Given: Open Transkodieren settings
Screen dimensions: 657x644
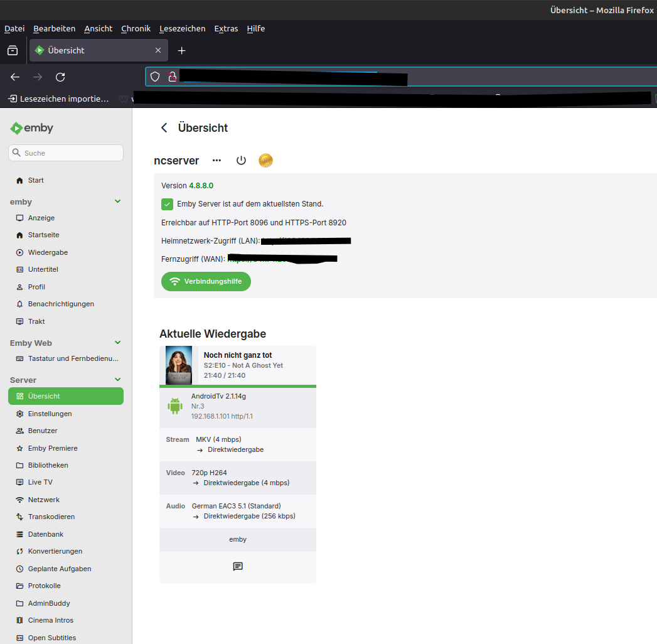Looking at the screenshot, I should point(66,517).
